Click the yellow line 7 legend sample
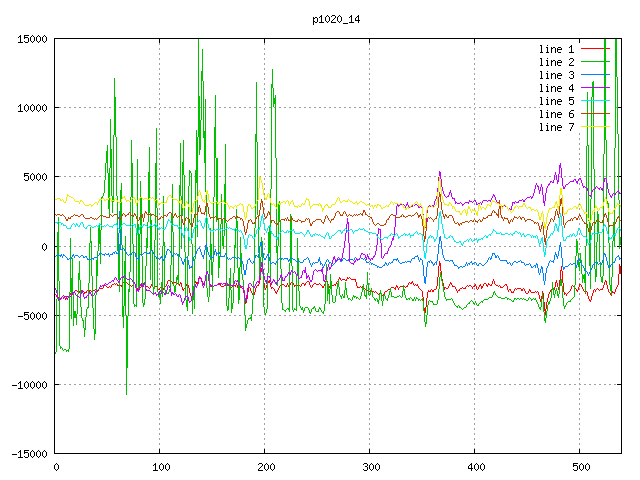This screenshot has height=480, width=640. pos(595,127)
